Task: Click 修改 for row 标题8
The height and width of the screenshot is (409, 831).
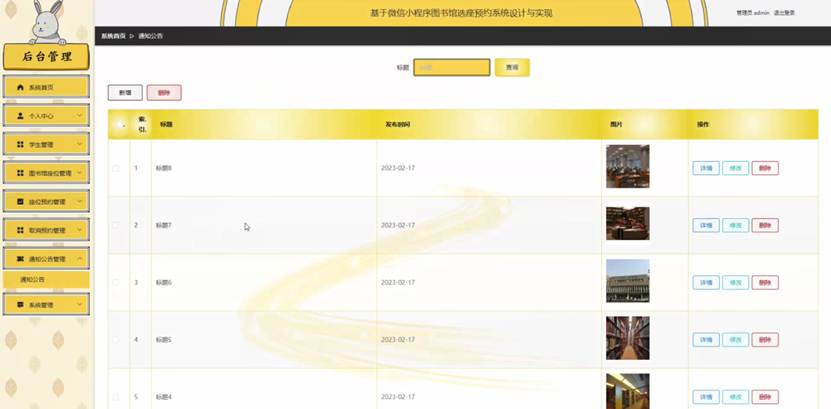Action: pyautogui.click(x=736, y=168)
